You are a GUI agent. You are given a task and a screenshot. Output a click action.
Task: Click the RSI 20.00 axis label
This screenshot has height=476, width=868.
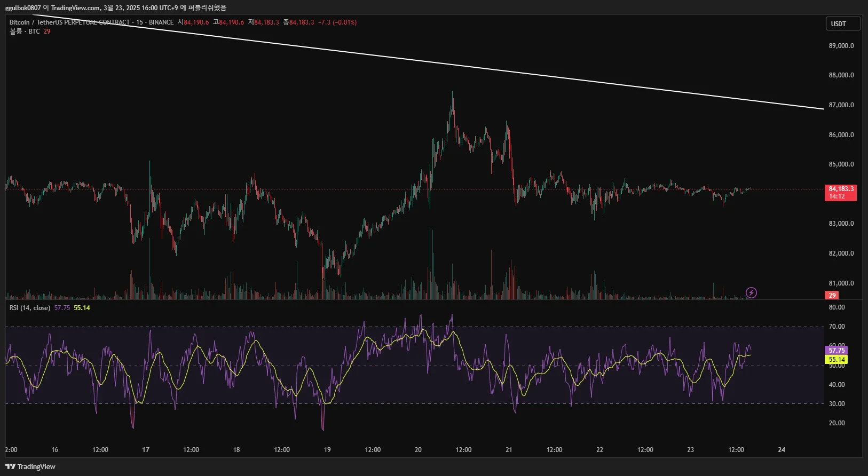coord(837,423)
